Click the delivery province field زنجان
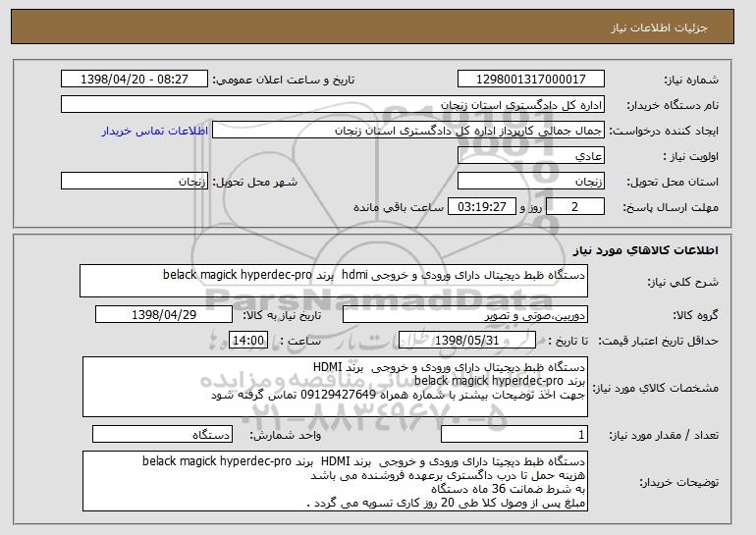This screenshot has height=535, width=756. coord(531,182)
